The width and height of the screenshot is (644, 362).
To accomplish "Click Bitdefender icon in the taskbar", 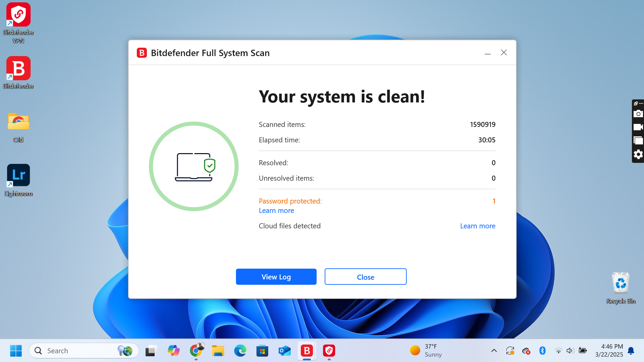I will [307, 351].
